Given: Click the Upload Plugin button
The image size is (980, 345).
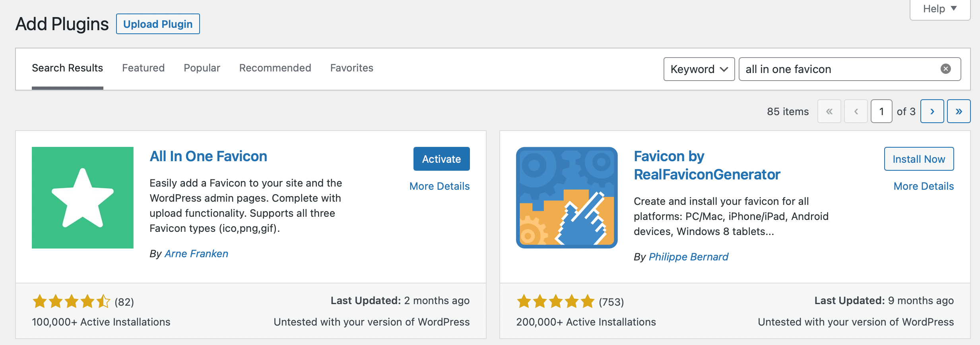Looking at the screenshot, I should [158, 24].
